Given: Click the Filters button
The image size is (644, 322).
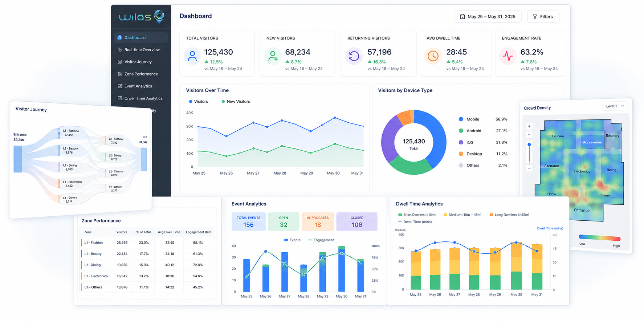Looking at the screenshot, I should 543,17.
